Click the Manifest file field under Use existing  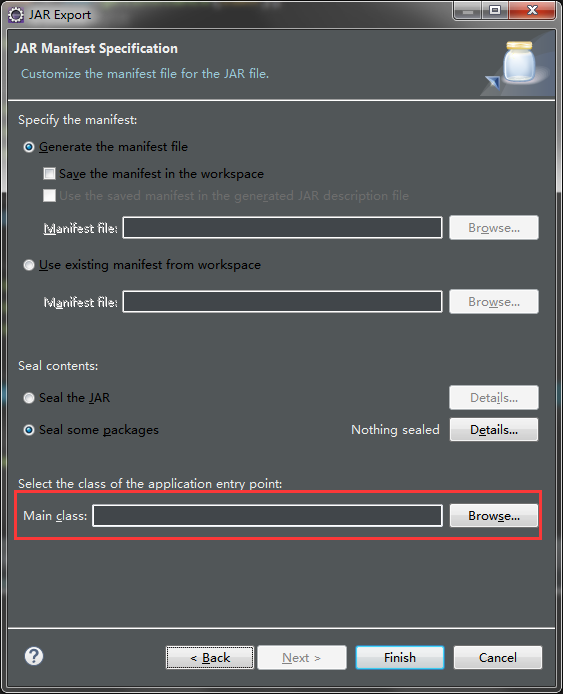(282, 301)
